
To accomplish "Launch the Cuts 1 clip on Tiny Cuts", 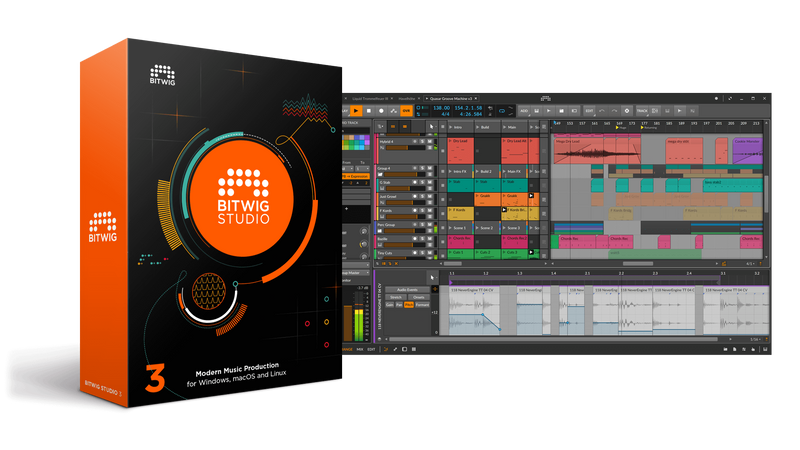I will 450,252.
